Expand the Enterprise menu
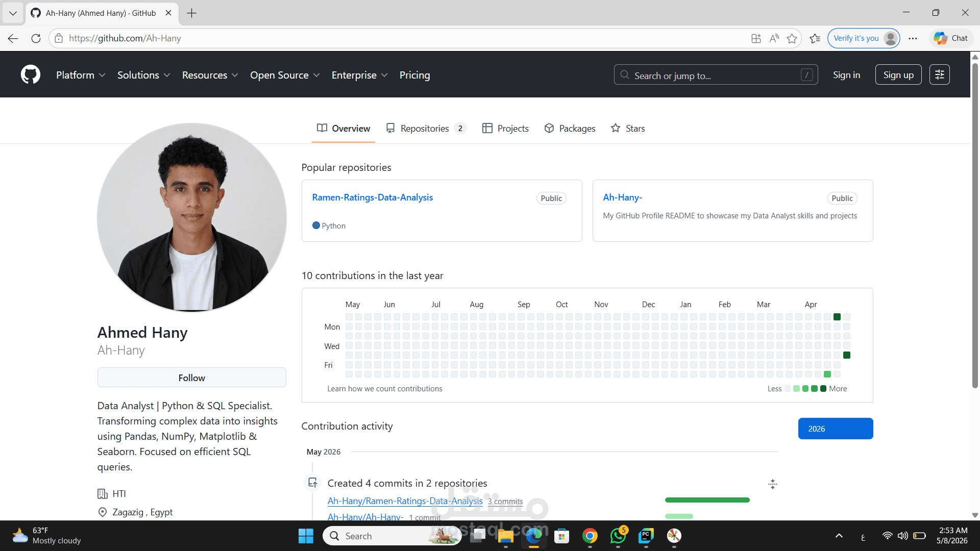The image size is (980, 551). point(359,75)
